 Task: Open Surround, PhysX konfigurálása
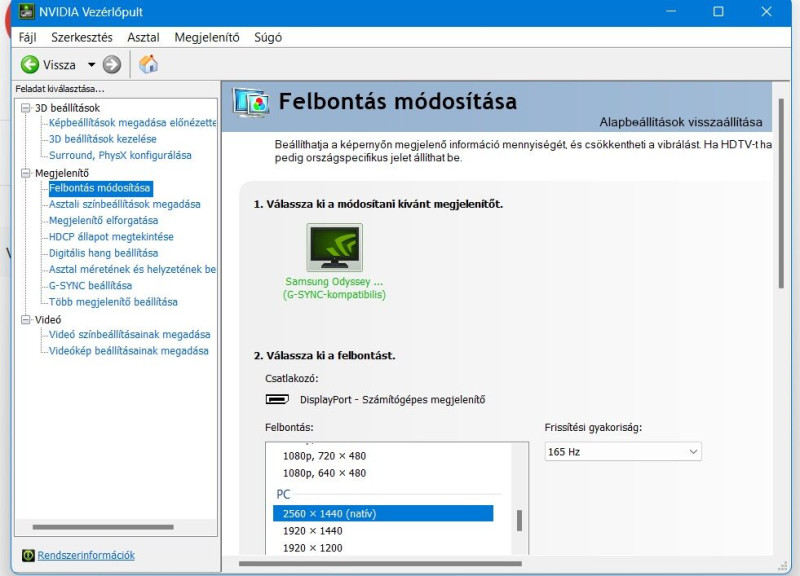[x=120, y=155]
